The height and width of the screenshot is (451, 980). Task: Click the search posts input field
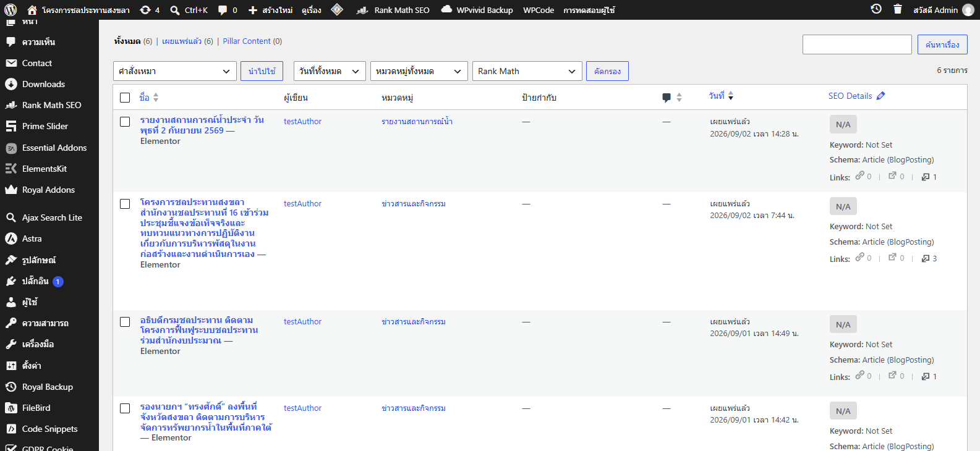[x=857, y=44]
